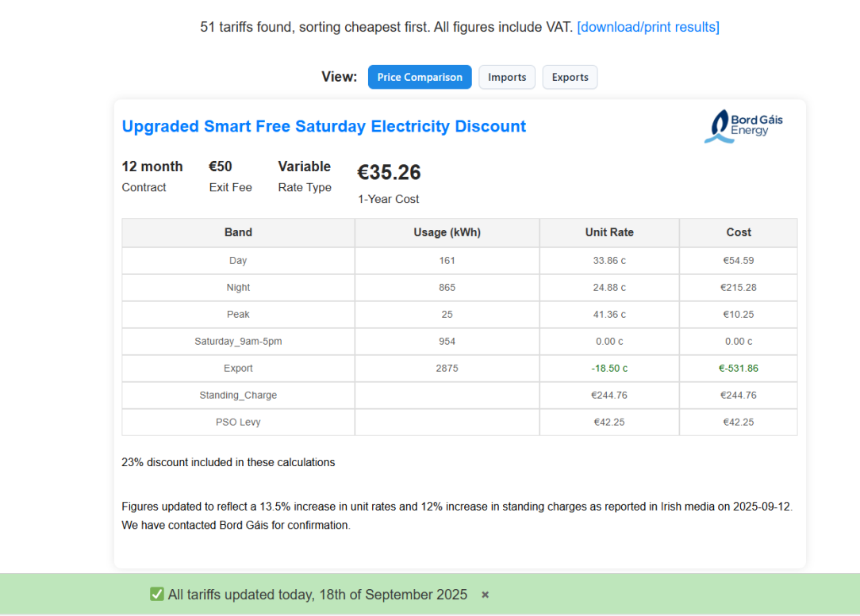This screenshot has width=860, height=616.
Task: Click the Night unit rate 24.88 c
Action: (x=609, y=287)
